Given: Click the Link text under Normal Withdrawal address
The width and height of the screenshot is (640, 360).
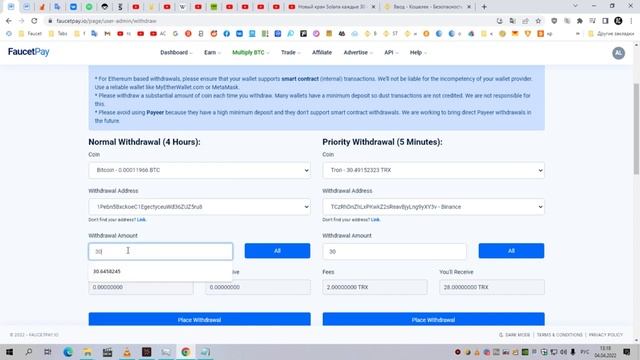Looking at the screenshot, I should tap(141, 220).
